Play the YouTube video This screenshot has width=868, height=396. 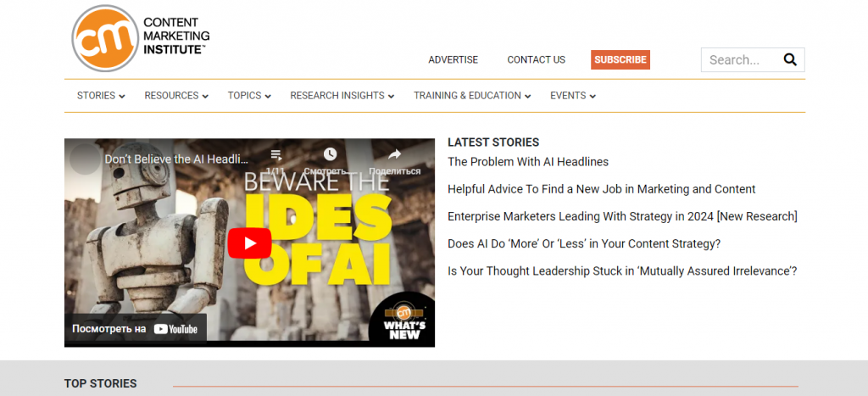pyautogui.click(x=249, y=243)
